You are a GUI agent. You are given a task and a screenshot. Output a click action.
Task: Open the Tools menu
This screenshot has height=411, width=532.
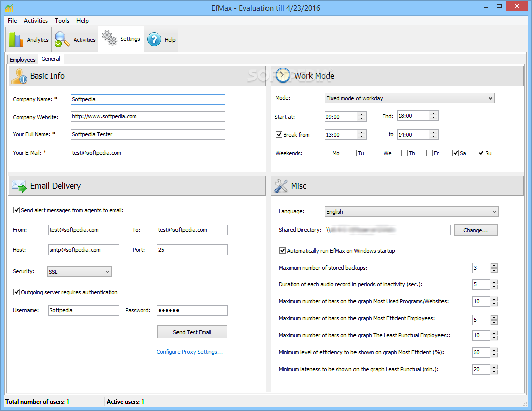(x=62, y=20)
